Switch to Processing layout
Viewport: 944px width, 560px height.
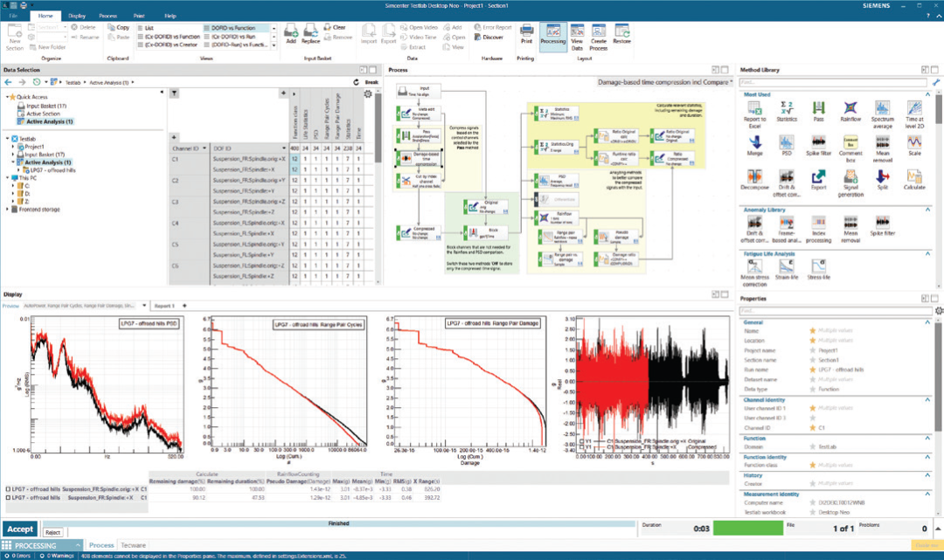[x=552, y=36]
